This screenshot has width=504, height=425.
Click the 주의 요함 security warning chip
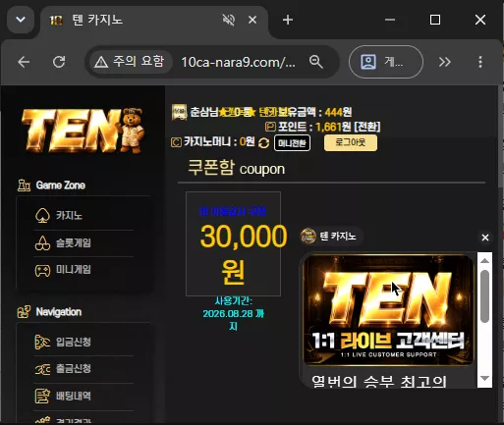pos(129,62)
